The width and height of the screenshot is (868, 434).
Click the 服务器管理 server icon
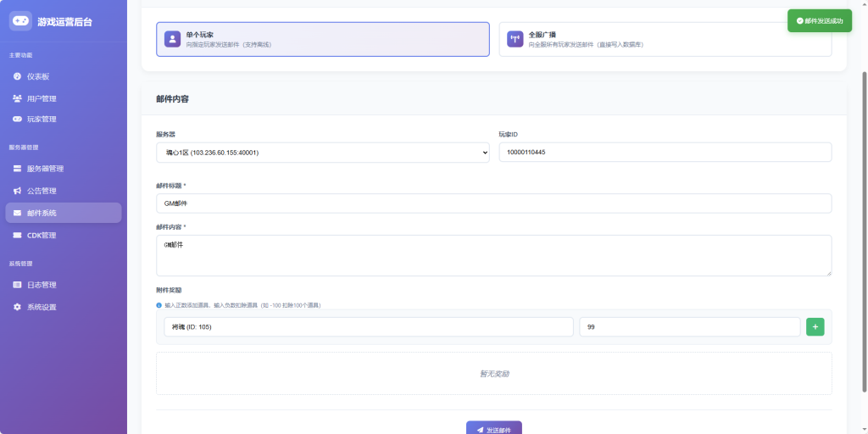coord(17,169)
